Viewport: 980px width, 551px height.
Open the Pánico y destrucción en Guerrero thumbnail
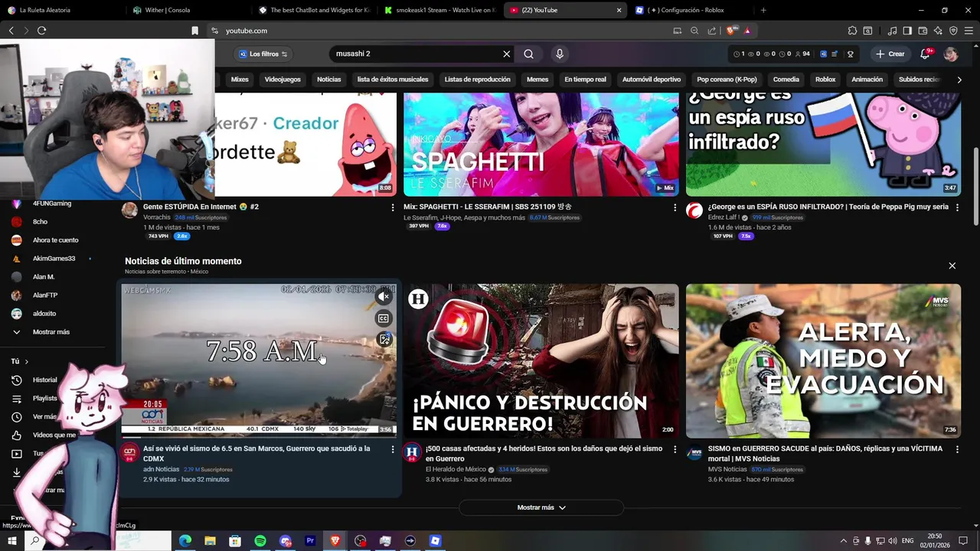(x=541, y=361)
